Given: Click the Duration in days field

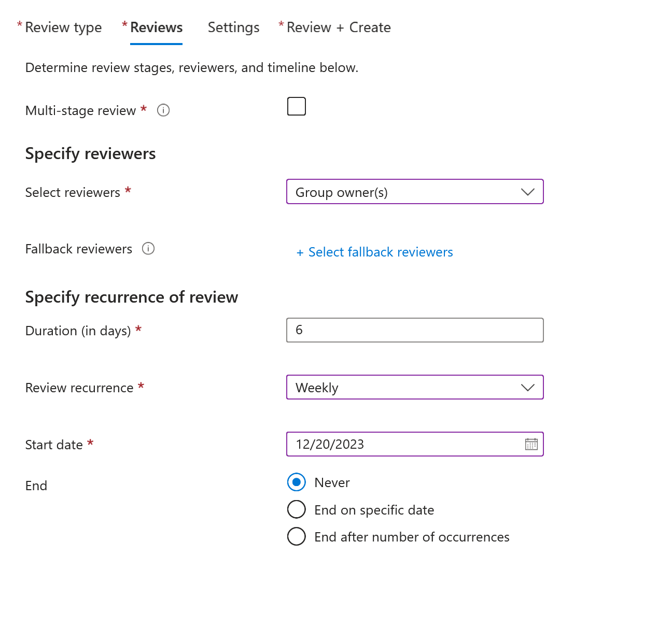Looking at the screenshot, I should click(x=415, y=330).
